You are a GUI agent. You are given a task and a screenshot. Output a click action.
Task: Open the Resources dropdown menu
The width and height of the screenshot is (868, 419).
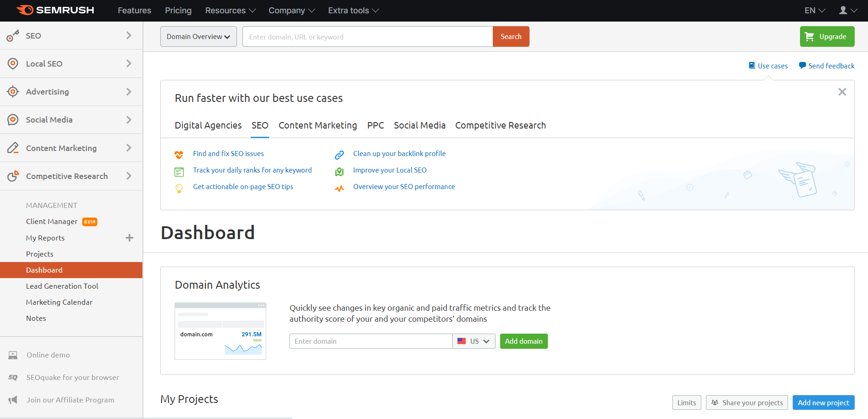tap(230, 10)
